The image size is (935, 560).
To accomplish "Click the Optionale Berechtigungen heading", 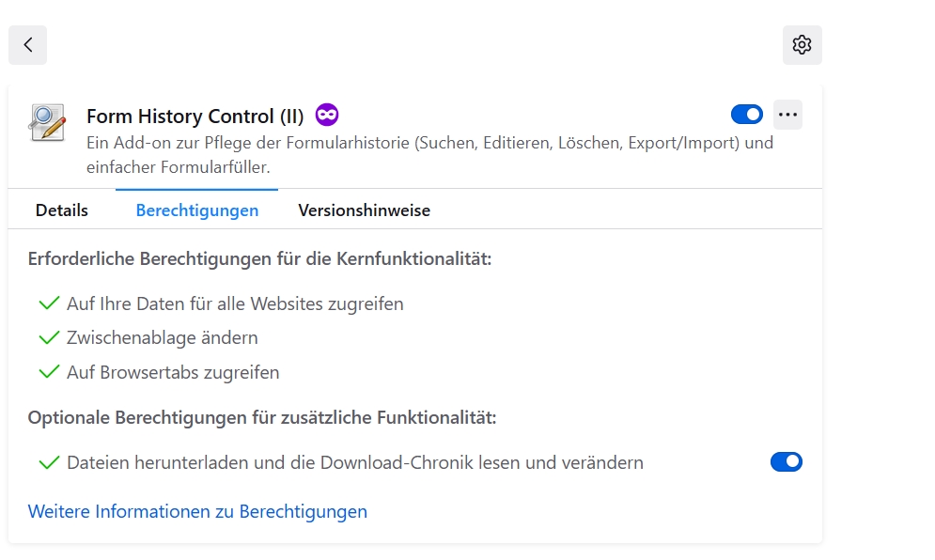I will pos(262,417).
